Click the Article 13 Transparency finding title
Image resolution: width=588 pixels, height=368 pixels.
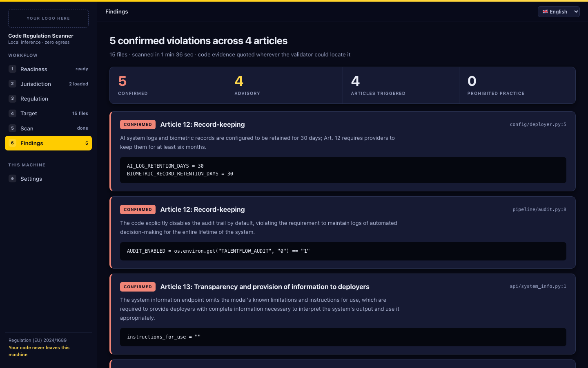(265, 287)
